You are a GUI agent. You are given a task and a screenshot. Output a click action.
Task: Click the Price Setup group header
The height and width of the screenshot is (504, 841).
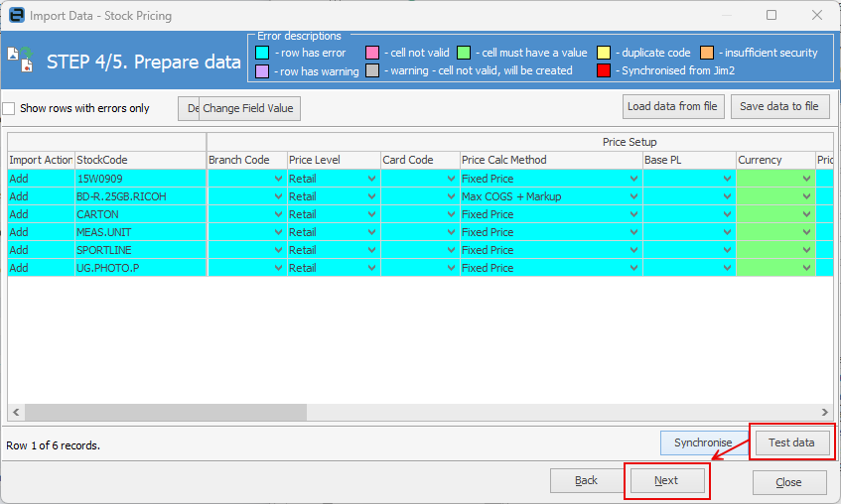pos(630,142)
